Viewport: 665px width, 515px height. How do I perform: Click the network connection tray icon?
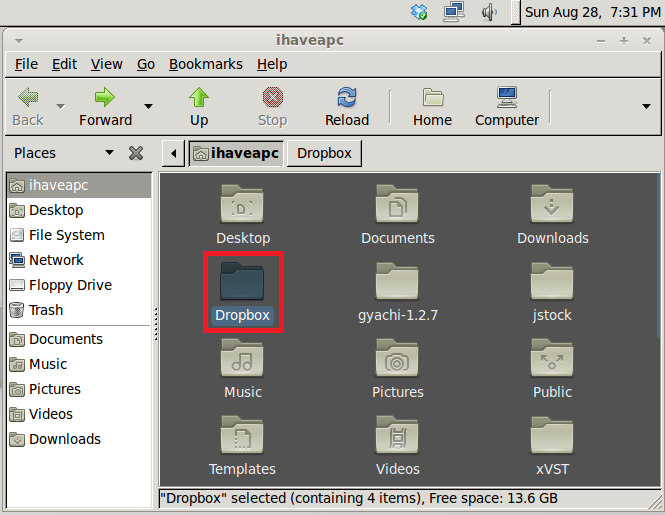[454, 12]
